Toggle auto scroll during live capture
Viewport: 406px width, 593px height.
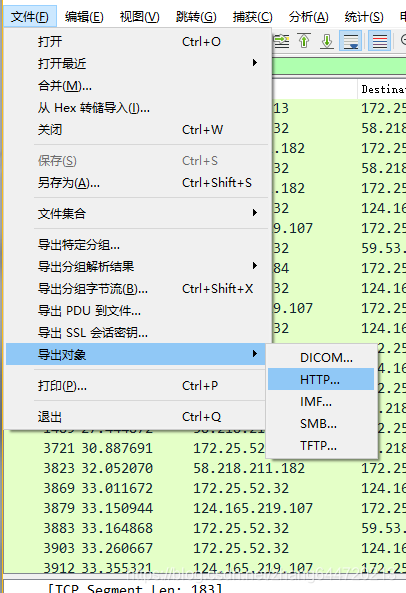[x=350, y=41]
